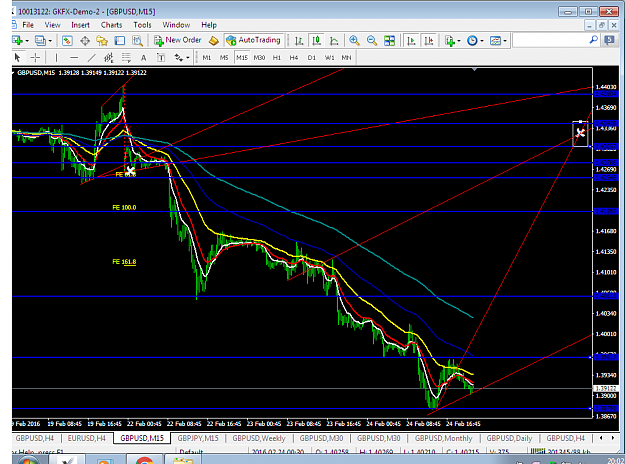The image size is (625, 464).
Task: Switch to the EURUSD,H4 chart tab
Action: pos(86,438)
